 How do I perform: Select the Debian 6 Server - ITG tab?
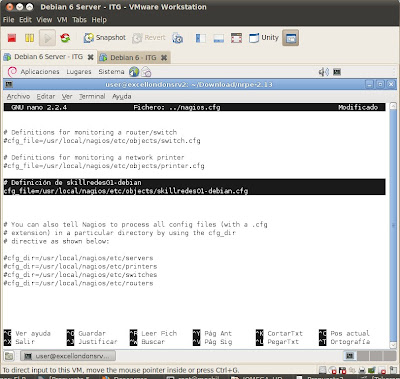point(49,57)
